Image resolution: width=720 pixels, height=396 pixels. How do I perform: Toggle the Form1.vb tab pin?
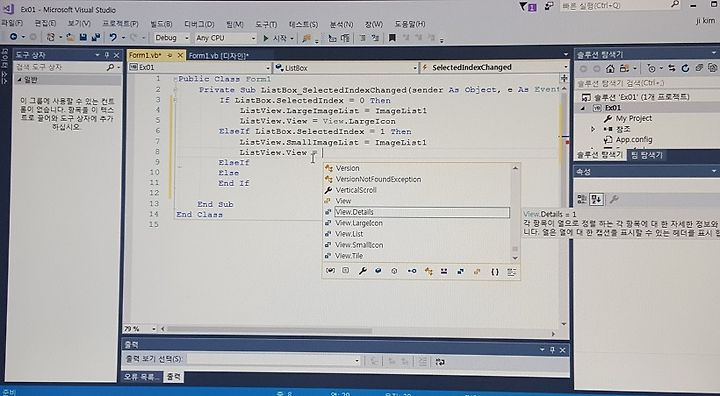coord(169,55)
